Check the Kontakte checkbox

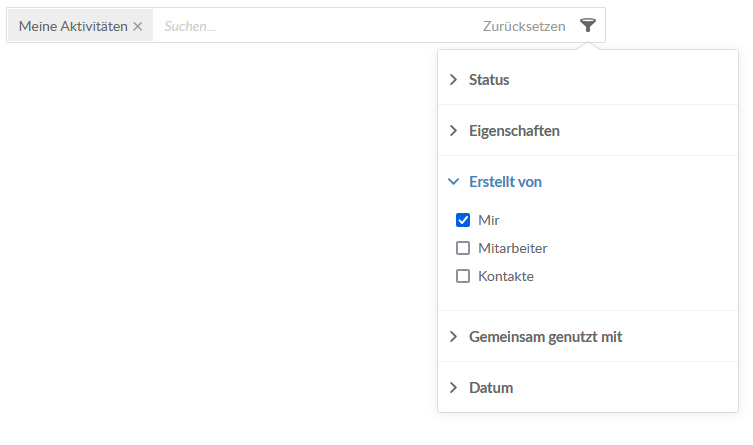[463, 276]
